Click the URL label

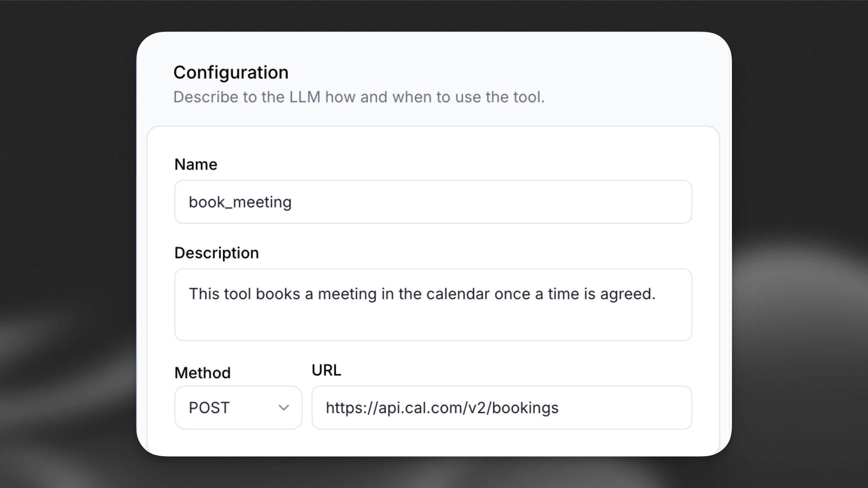point(326,370)
